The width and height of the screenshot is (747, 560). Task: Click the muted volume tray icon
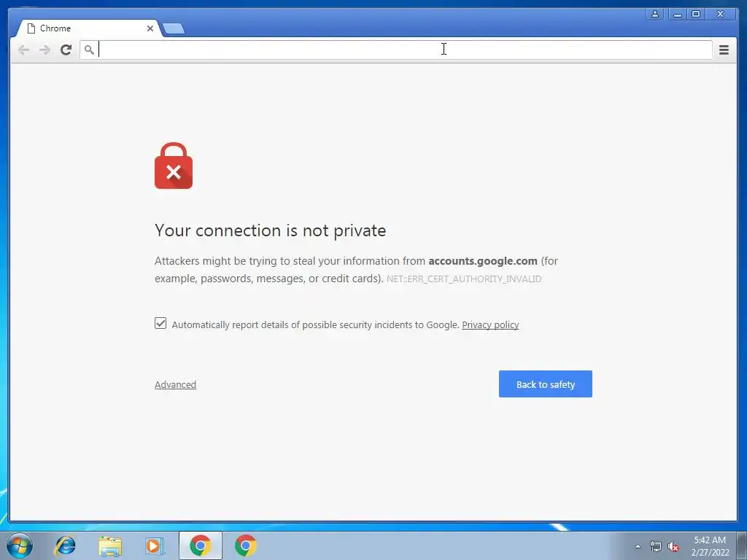673,546
